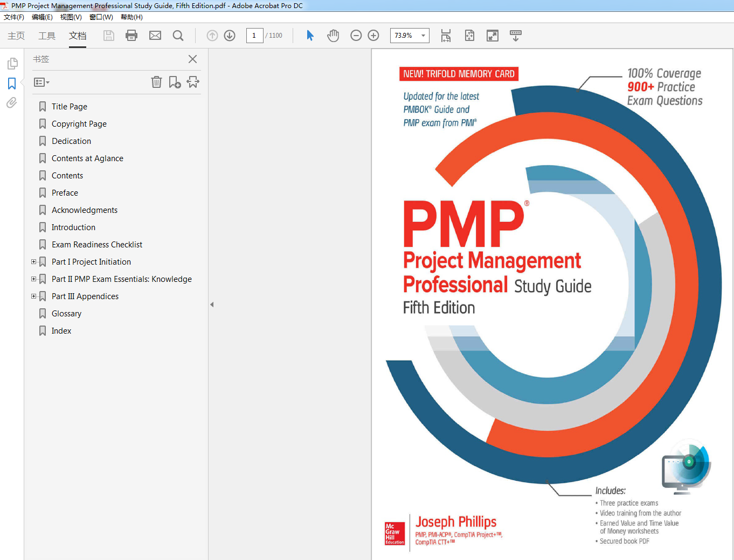Click the Dedication bookmark icon
The image size is (734, 560).
(43, 141)
